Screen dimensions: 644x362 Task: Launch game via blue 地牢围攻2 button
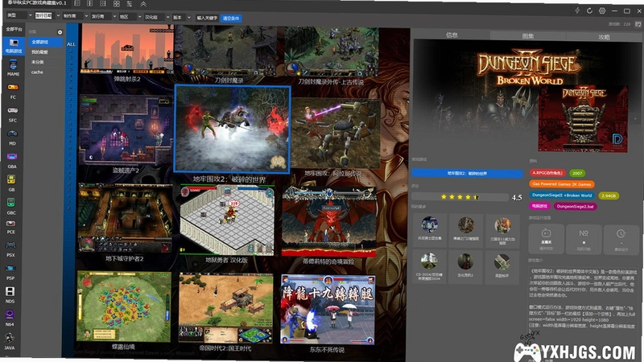[x=467, y=174]
